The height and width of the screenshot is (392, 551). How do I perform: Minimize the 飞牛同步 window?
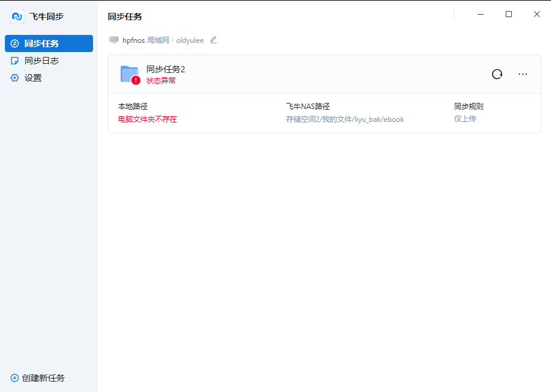(x=481, y=14)
